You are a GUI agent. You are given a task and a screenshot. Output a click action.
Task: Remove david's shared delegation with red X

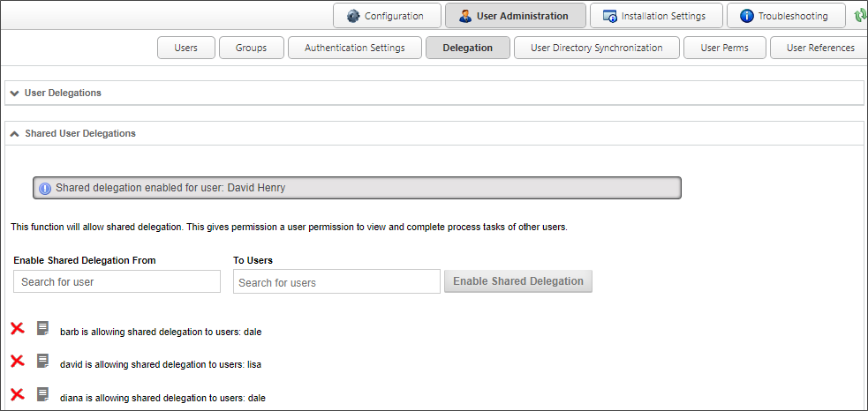coord(17,361)
